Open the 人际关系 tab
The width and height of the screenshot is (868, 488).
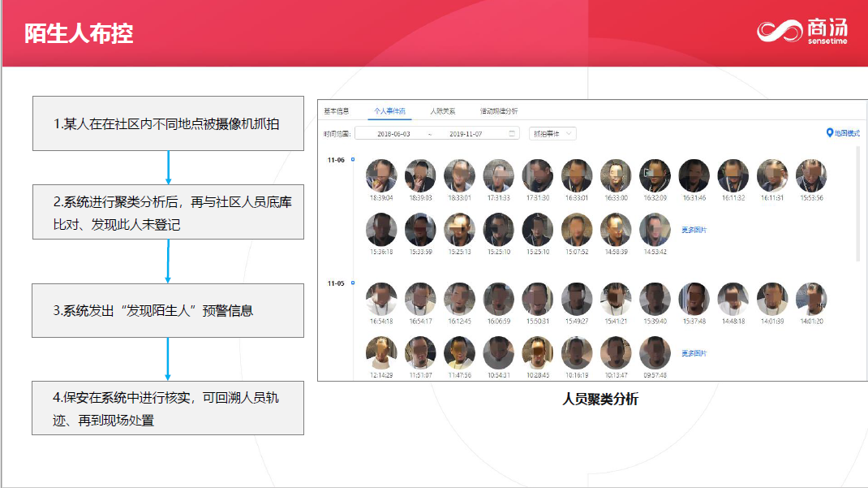(443, 111)
